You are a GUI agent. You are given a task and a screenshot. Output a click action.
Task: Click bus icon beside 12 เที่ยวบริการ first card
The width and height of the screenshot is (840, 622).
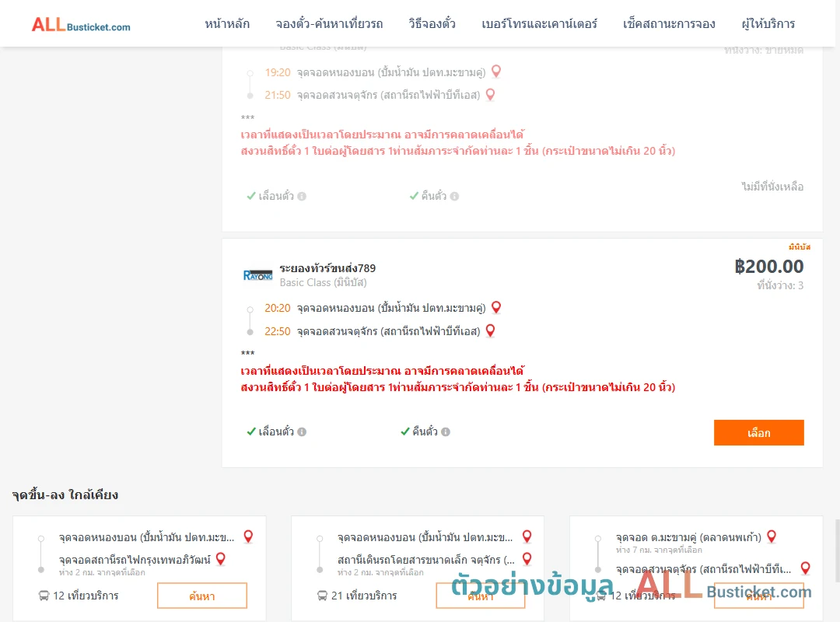click(44, 596)
